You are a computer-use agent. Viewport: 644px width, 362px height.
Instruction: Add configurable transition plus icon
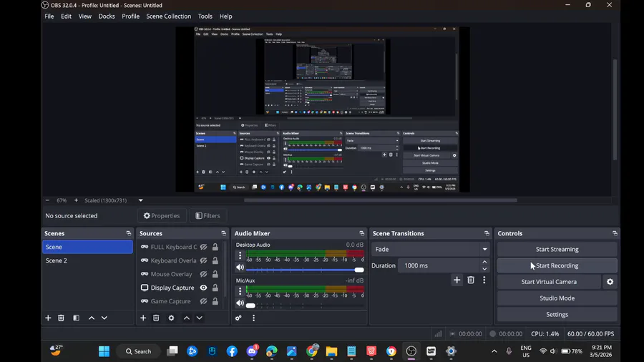point(457,280)
